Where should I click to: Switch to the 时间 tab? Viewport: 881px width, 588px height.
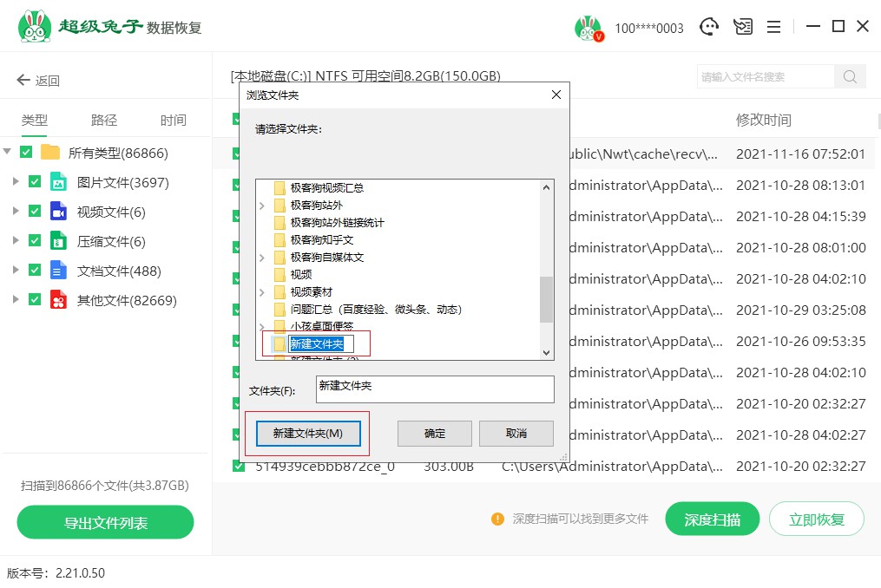pos(173,121)
